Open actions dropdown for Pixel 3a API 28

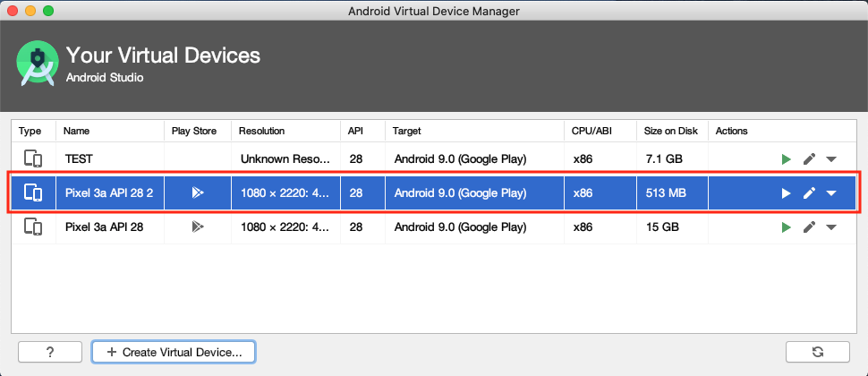(x=831, y=227)
